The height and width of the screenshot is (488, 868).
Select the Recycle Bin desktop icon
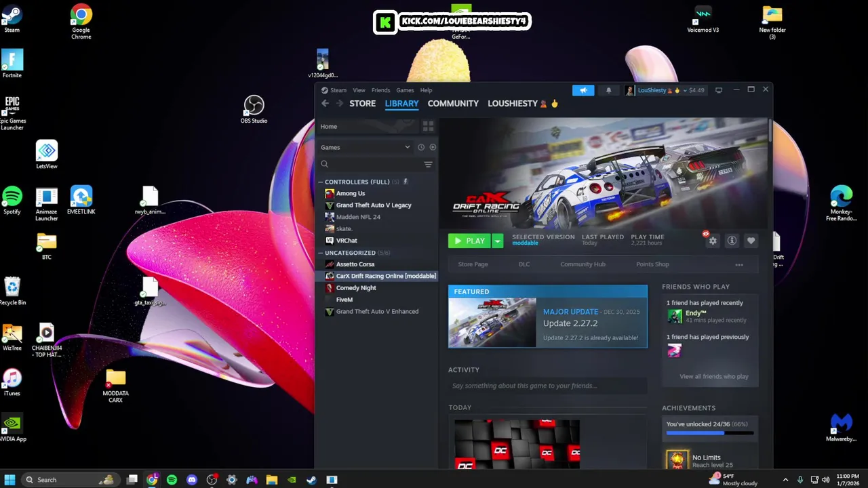coord(12,291)
